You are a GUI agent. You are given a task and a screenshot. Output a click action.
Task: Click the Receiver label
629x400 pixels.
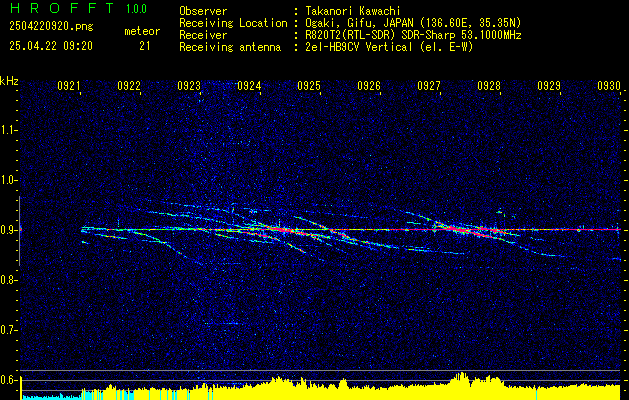203,35
